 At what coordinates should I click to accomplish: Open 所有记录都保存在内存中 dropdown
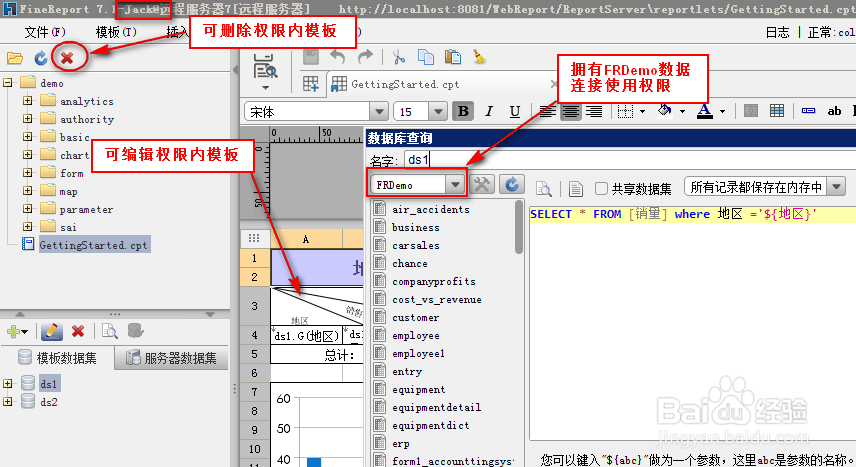tap(836, 187)
